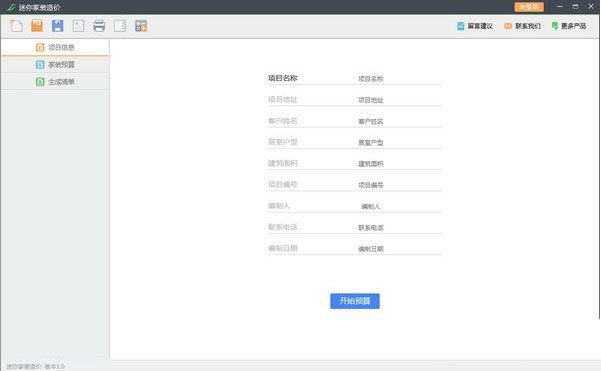Click the grey 项目编号 label on the left

282,184
